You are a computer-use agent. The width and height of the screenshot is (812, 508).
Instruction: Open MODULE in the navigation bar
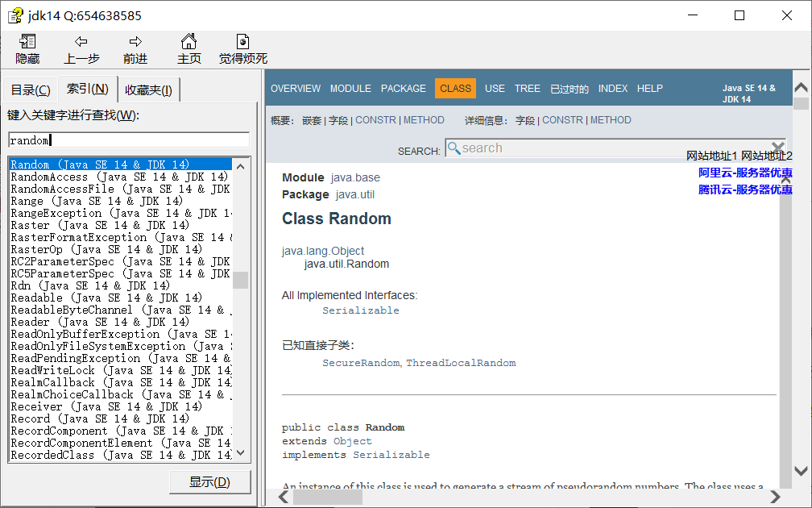pos(350,89)
